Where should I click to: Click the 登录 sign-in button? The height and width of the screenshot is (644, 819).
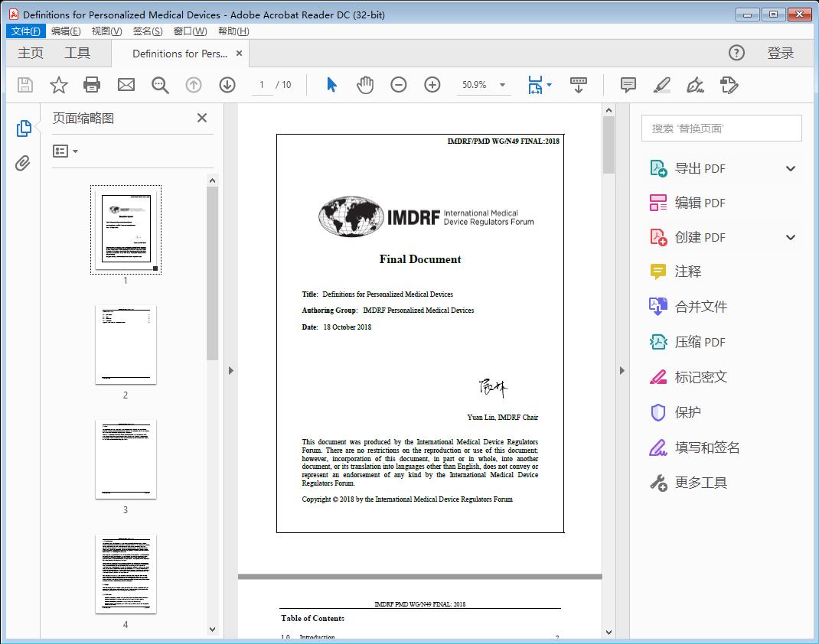pyautogui.click(x=780, y=53)
